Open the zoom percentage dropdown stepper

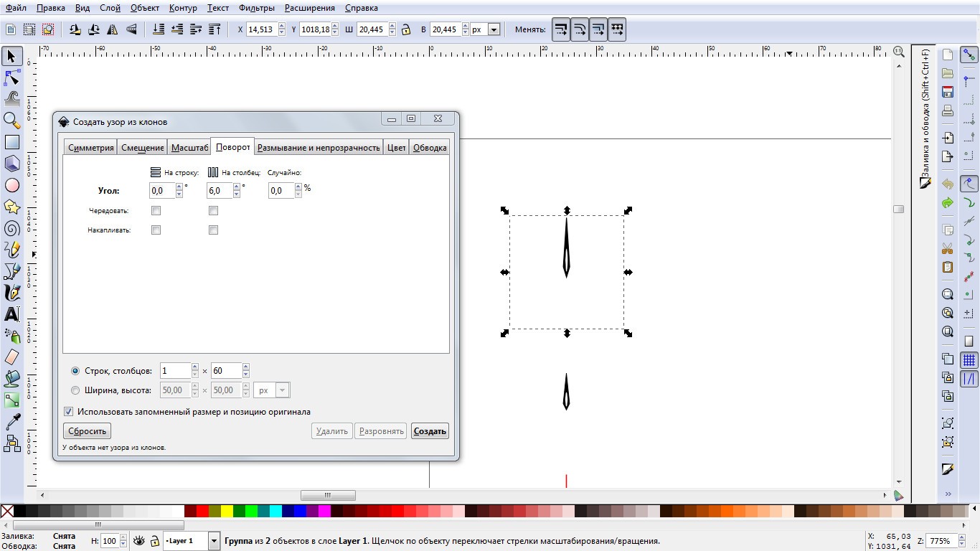point(962,541)
